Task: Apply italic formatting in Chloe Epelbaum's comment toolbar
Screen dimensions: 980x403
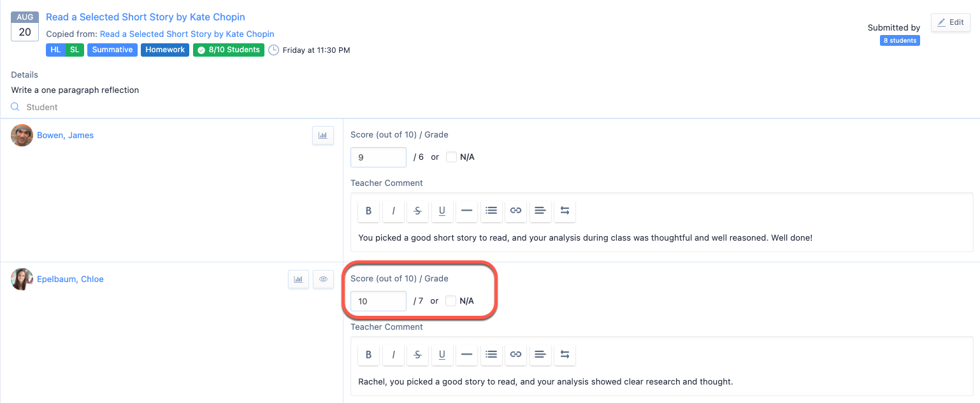Action: (x=393, y=355)
